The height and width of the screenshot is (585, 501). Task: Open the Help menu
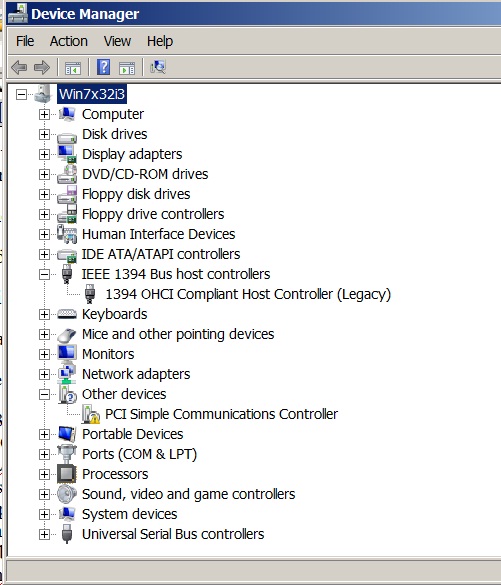(160, 41)
